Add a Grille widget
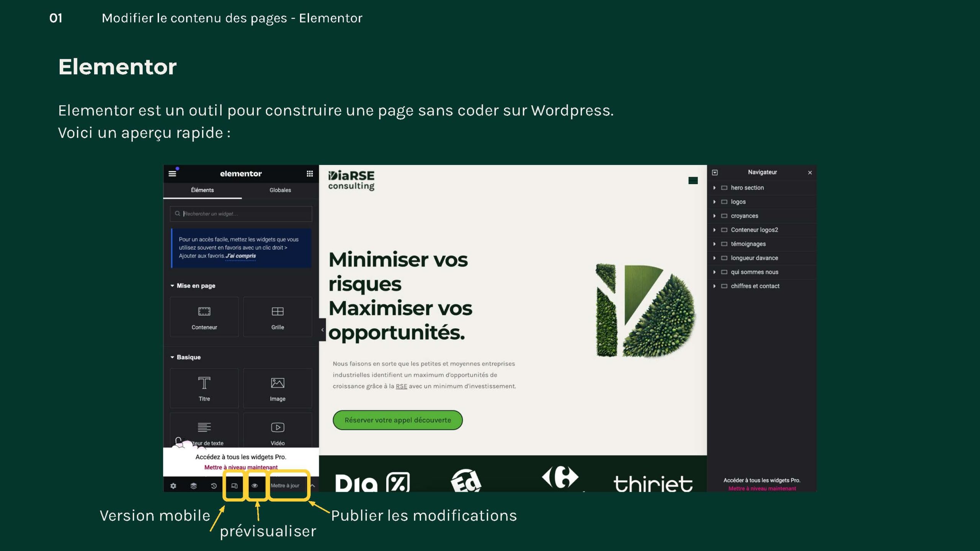980x551 pixels. 278,317
